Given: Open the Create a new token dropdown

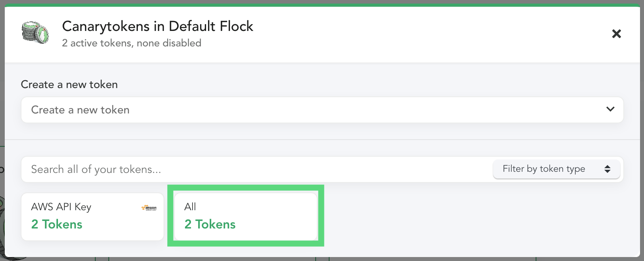Looking at the screenshot, I should [x=322, y=110].
